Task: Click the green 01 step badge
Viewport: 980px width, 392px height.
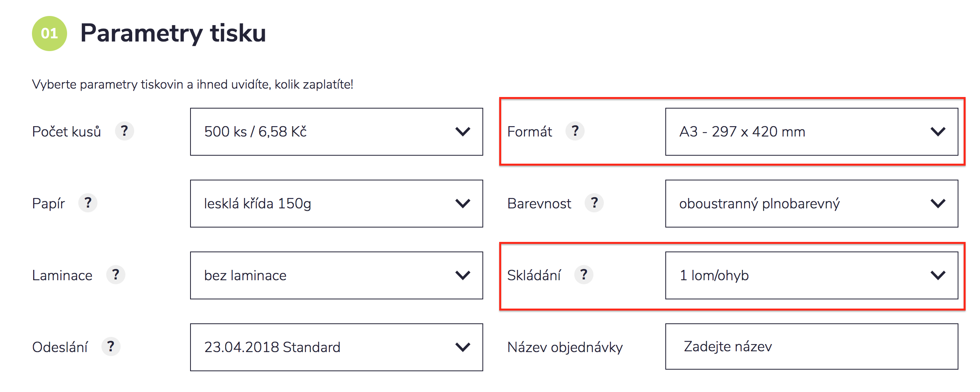Action: pos(49,34)
